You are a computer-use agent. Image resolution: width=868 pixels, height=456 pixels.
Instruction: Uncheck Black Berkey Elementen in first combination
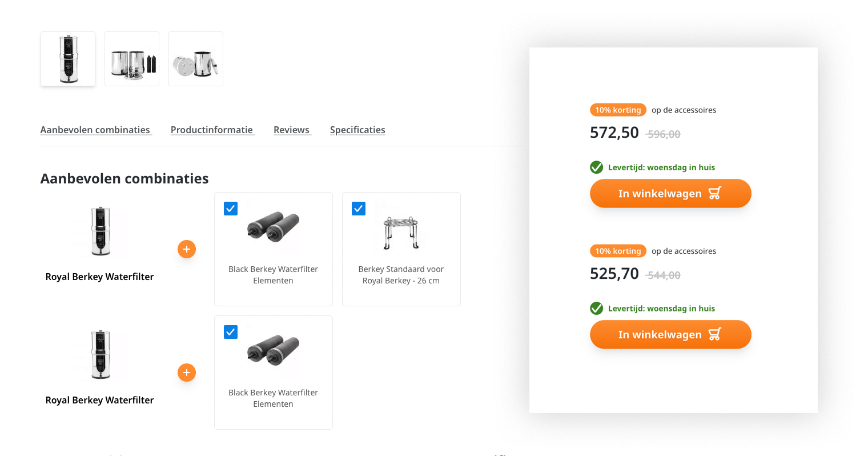[231, 209]
